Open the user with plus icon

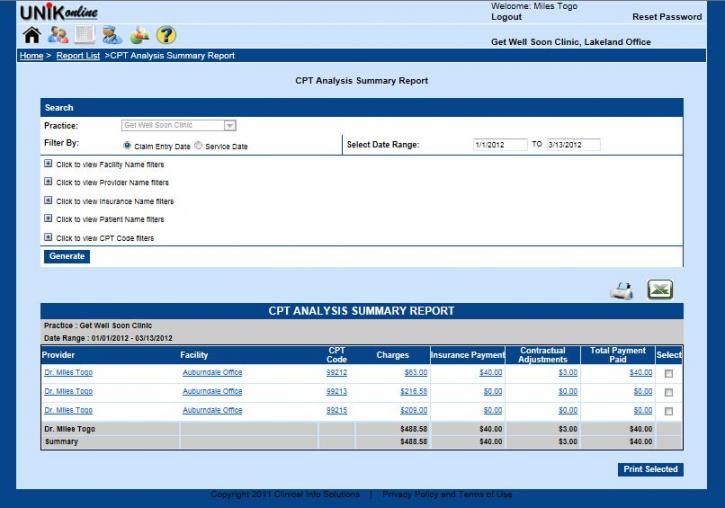click(139, 35)
